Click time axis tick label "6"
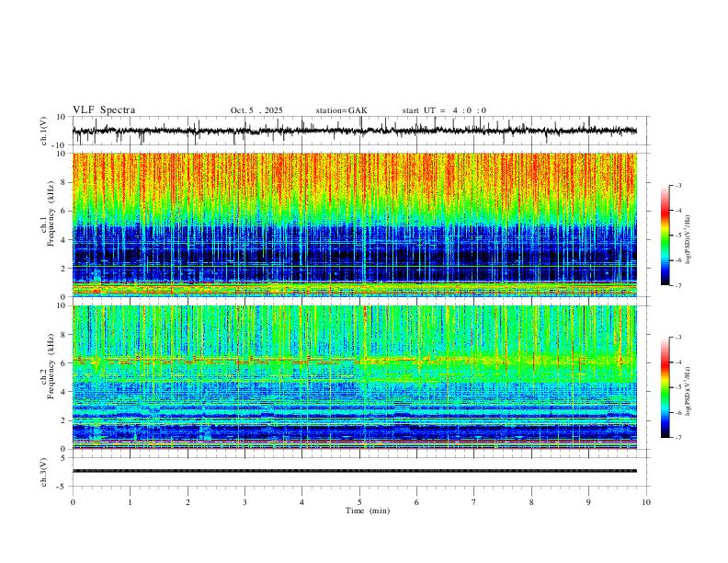728x563 pixels. (416, 502)
